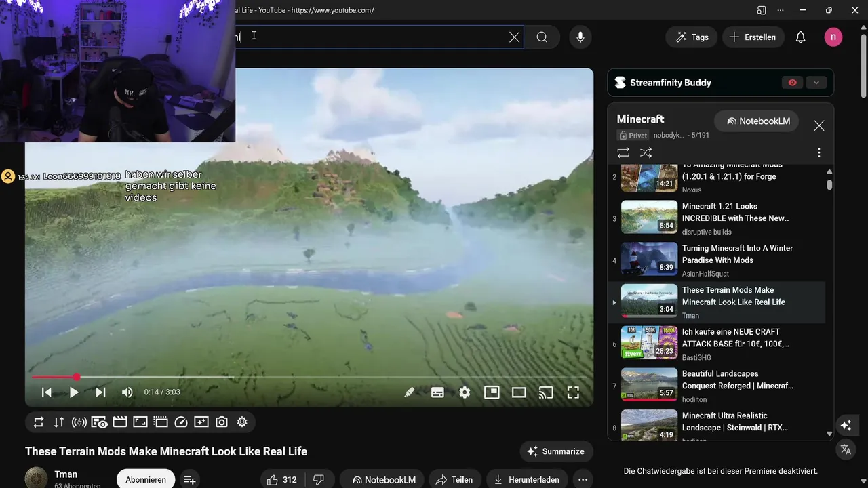Mute the video volume speaker icon

coord(127,392)
